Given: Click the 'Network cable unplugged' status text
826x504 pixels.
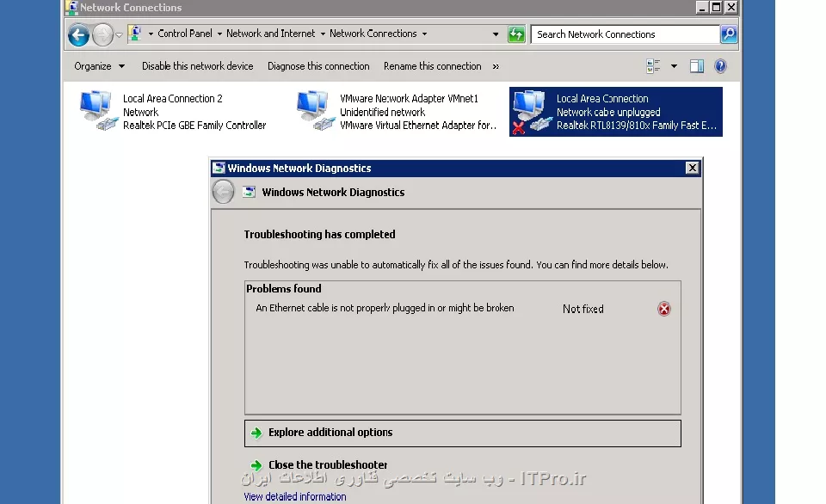Looking at the screenshot, I should click(608, 112).
